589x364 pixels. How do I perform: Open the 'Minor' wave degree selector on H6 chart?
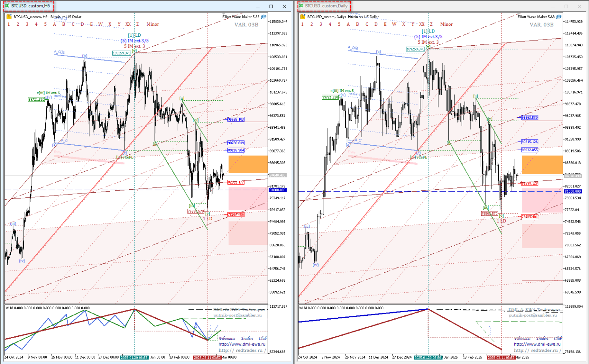point(153,24)
